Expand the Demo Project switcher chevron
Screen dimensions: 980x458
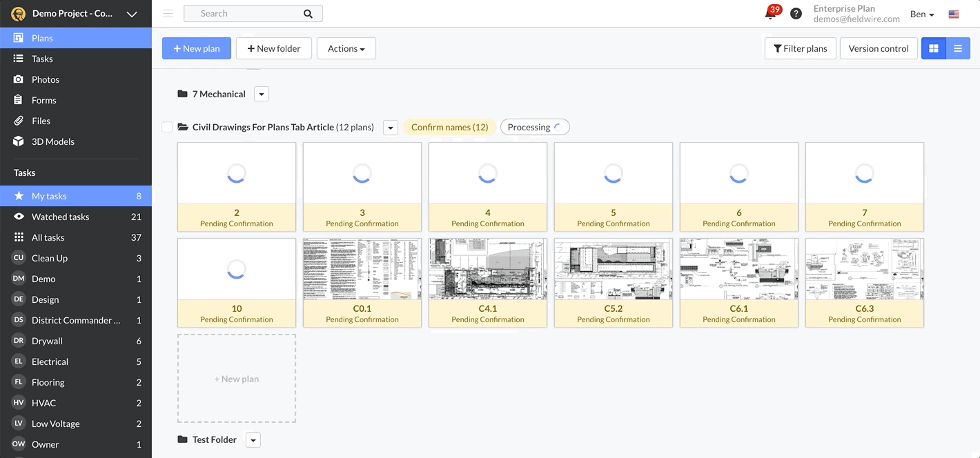pos(131,13)
